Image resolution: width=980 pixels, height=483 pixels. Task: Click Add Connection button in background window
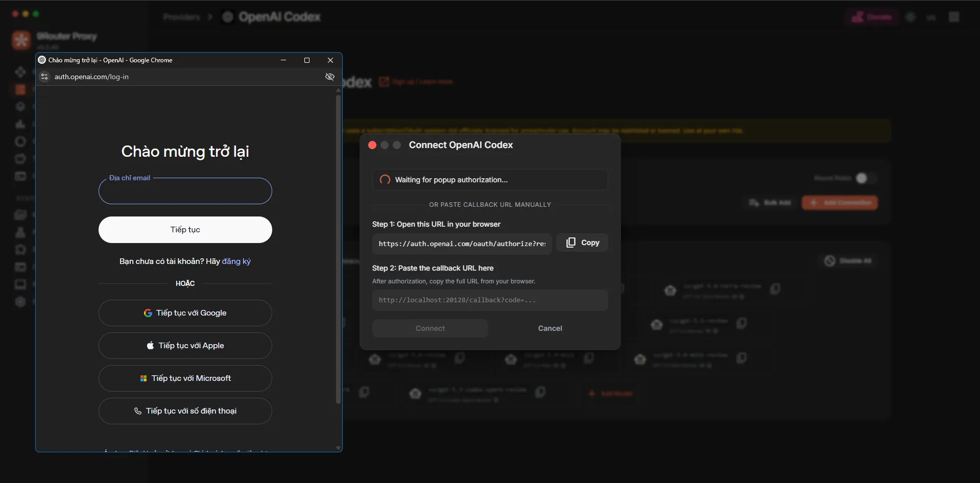840,203
